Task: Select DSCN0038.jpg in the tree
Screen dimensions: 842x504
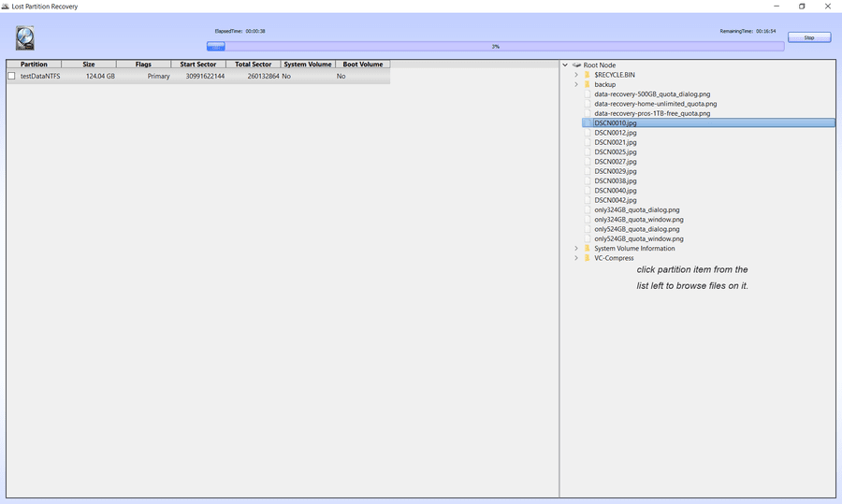Action: coord(615,180)
